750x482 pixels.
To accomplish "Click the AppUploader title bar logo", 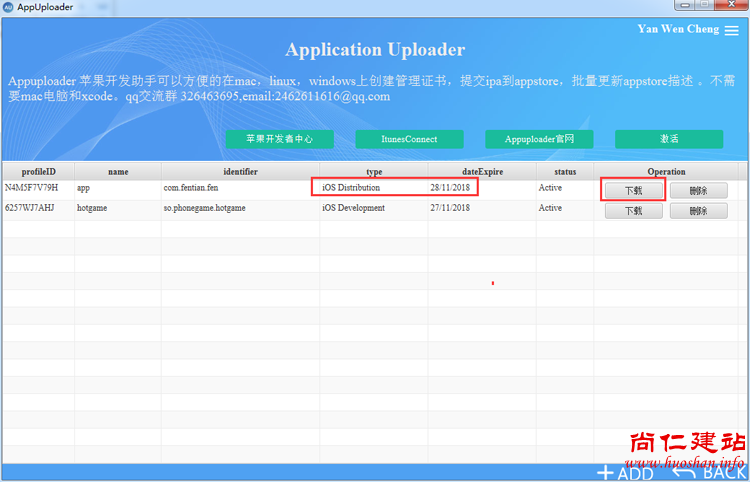I will (8, 7).
